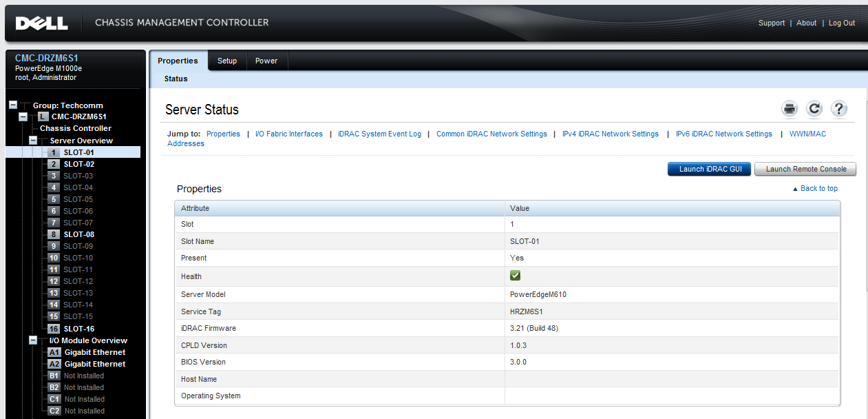The width and height of the screenshot is (868, 419).
Task: Jump to IPv4 iDRAC Network Settings
Action: (611, 134)
